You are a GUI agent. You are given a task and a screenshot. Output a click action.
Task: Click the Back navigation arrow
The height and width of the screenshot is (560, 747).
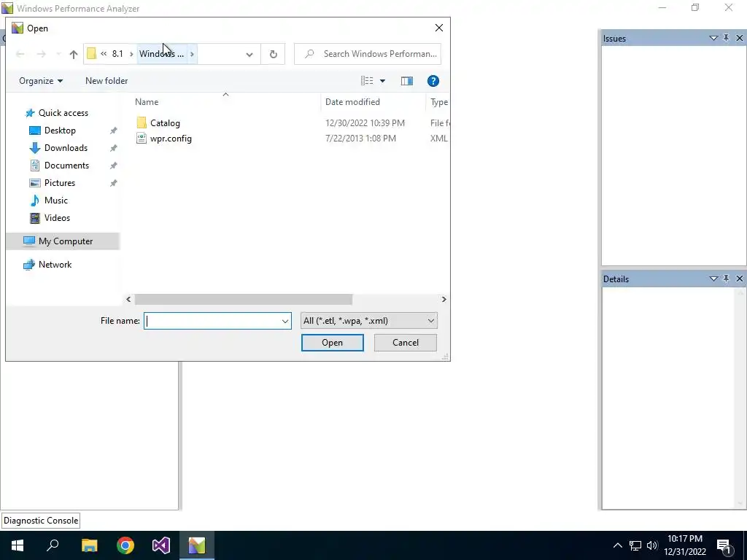tap(20, 54)
